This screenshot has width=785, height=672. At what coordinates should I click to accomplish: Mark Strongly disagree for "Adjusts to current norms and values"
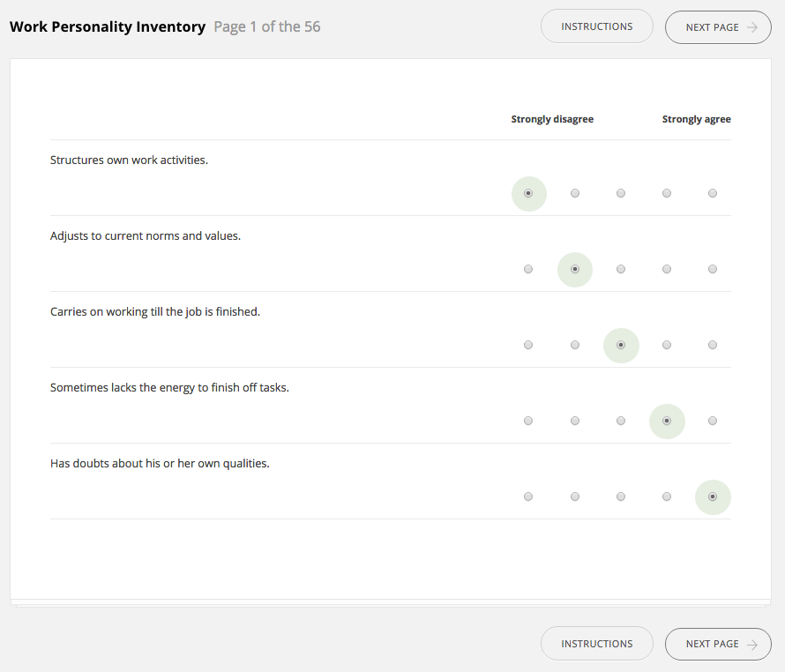tap(528, 269)
